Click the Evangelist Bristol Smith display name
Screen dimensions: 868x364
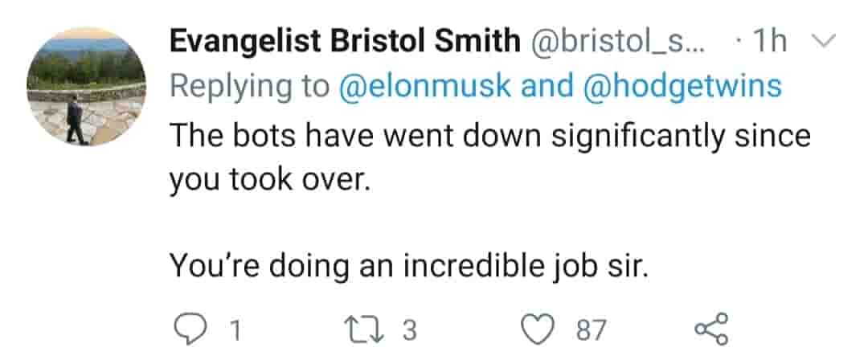click(345, 42)
